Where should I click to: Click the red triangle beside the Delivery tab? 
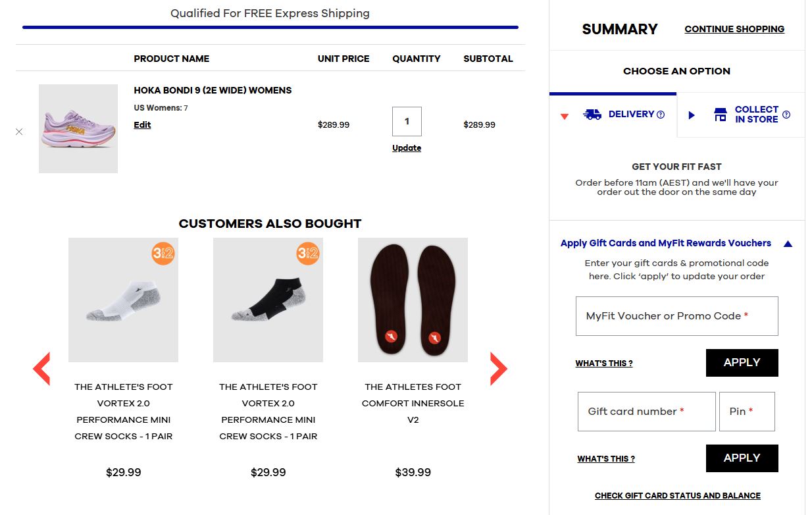[x=564, y=115]
